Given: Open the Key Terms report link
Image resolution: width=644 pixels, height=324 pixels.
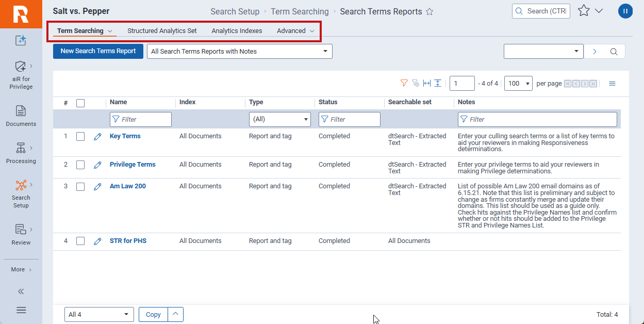Looking at the screenshot, I should (x=125, y=136).
